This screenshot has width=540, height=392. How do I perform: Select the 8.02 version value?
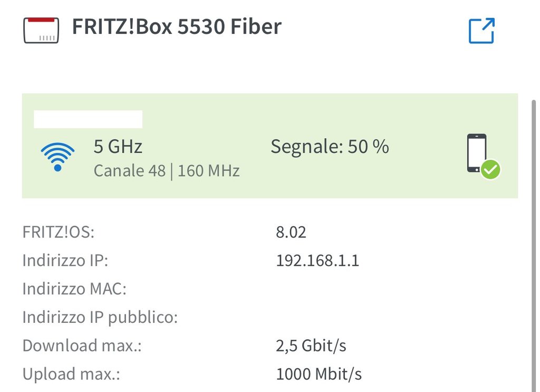pyautogui.click(x=291, y=232)
